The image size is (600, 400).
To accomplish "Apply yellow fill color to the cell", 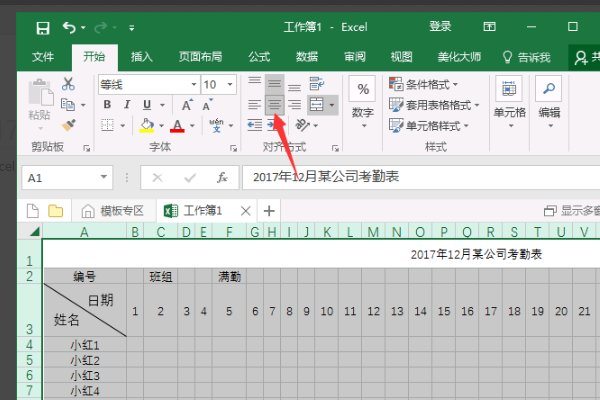I will click(x=147, y=125).
